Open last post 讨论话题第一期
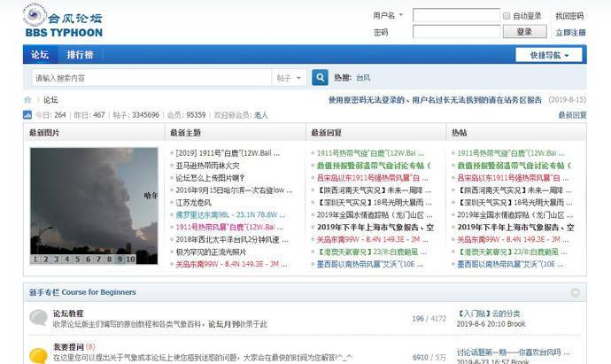611x364 pixels. click(x=514, y=352)
